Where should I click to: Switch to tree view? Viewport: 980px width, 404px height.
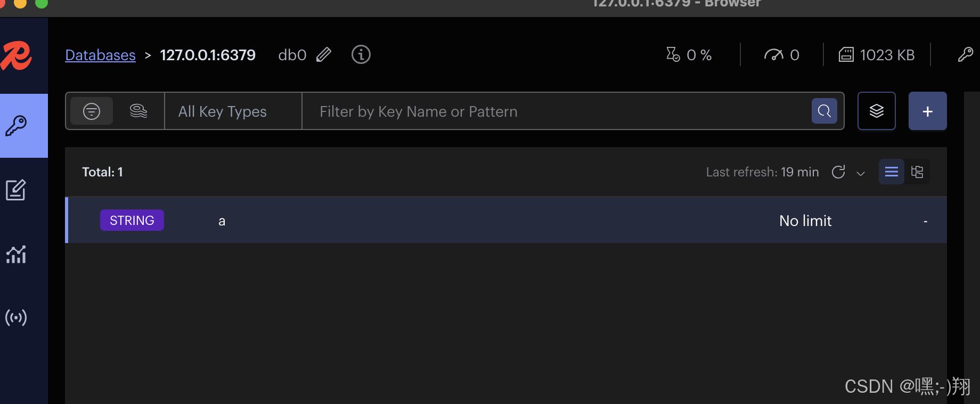(917, 172)
